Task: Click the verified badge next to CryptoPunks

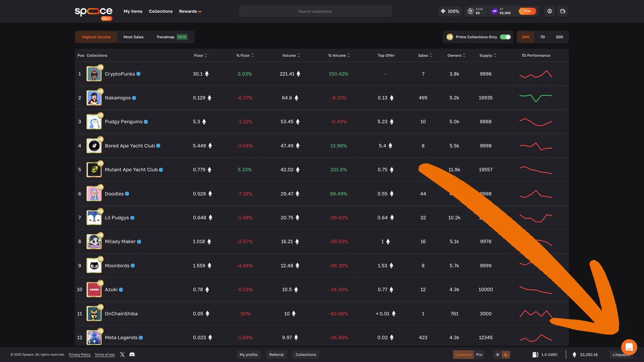Action: 138,74
